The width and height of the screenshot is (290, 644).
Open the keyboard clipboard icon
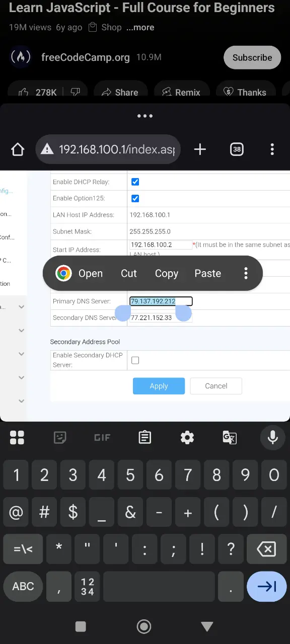145,438
